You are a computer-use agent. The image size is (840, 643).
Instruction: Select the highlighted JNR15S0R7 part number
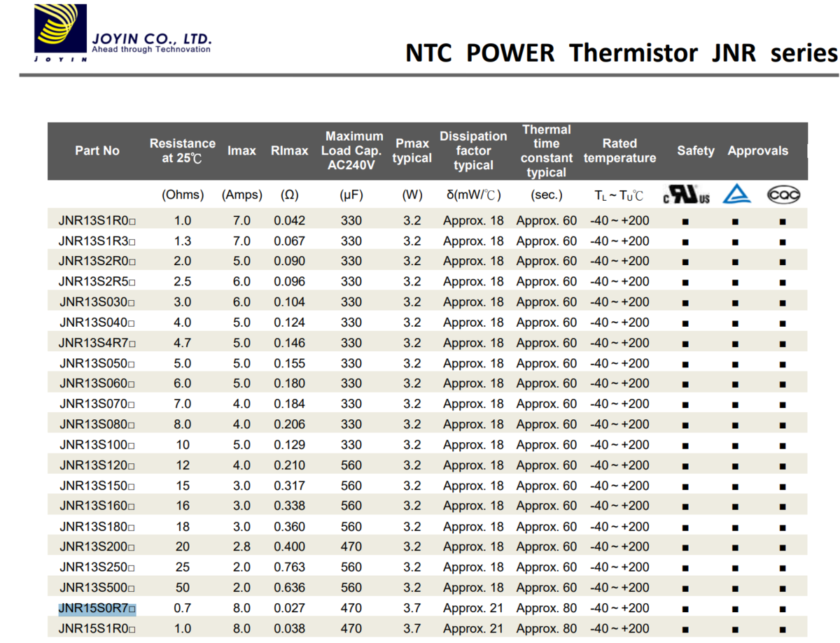click(x=97, y=608)
